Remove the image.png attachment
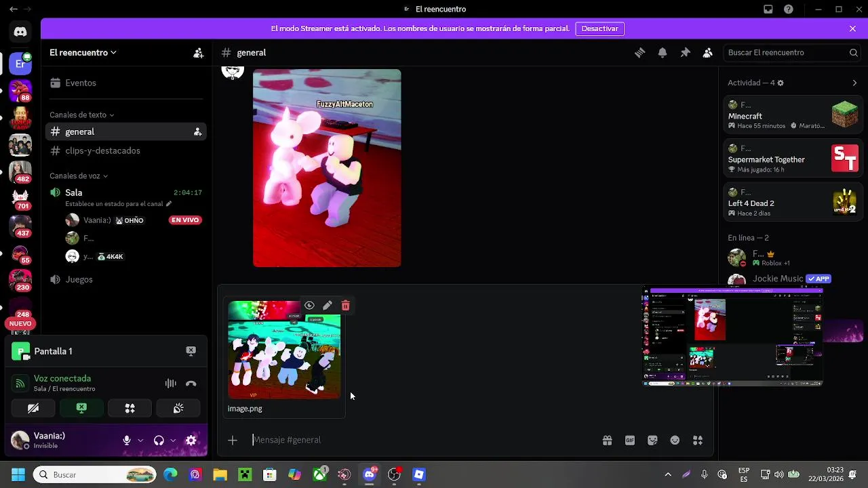 (x=346, y=306)
